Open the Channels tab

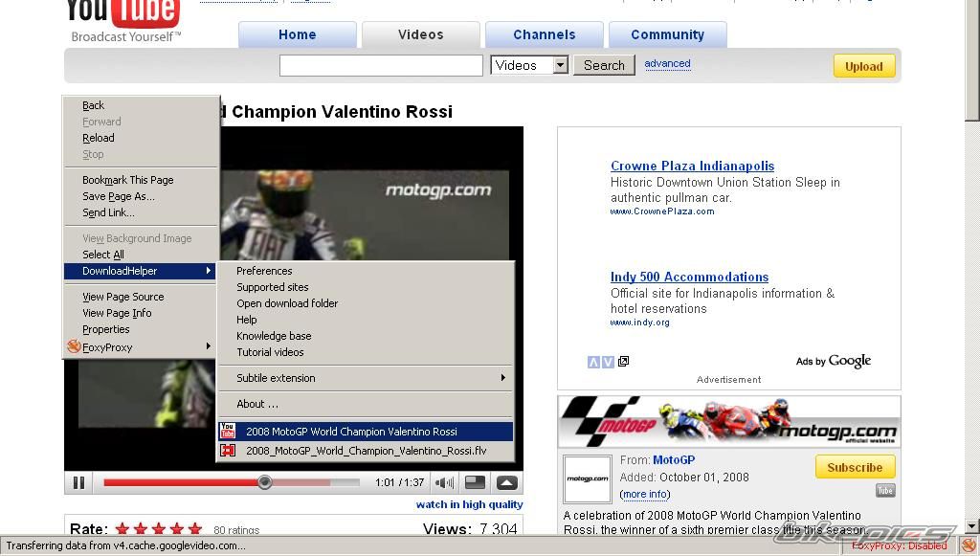pos(545,35)
